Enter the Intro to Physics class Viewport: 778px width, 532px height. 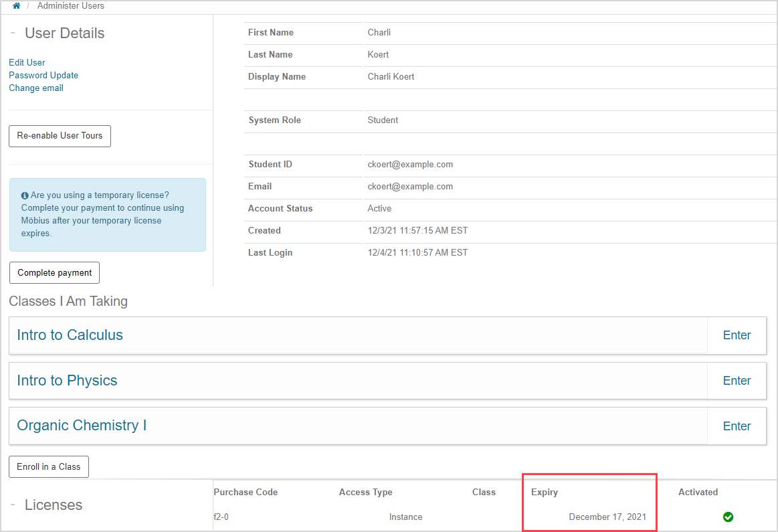(737, 381)
